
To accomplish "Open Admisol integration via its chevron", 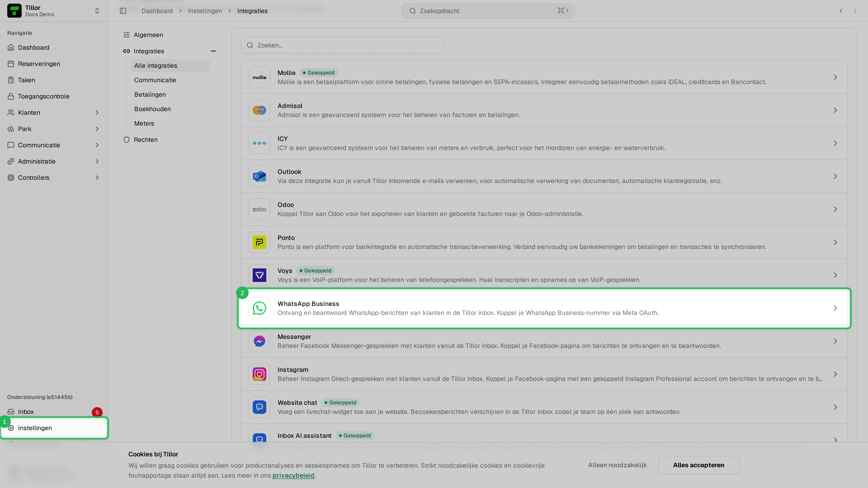I will coord(835,110).
